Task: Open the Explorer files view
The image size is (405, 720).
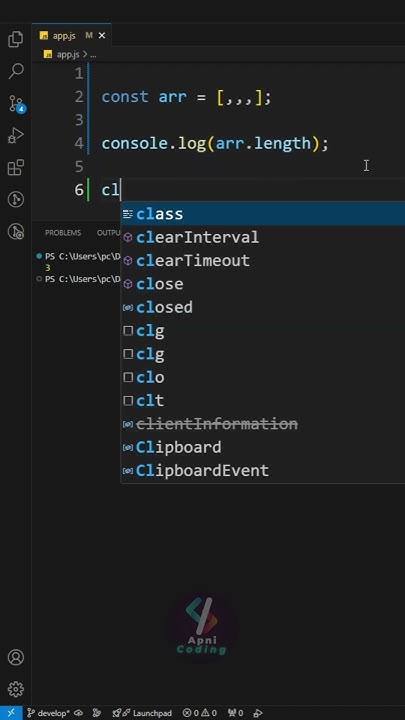Action: click(16, 39)
